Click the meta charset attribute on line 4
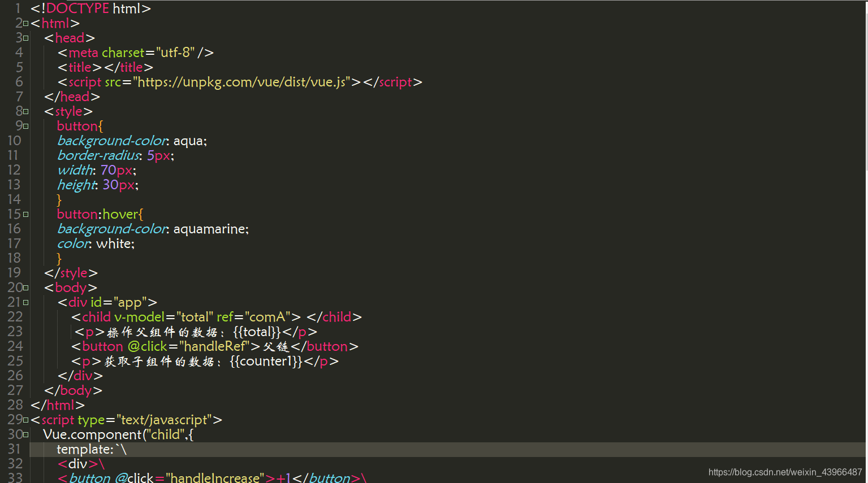The width and height of the screenshot is (868, 483). (x=148, y=53)
